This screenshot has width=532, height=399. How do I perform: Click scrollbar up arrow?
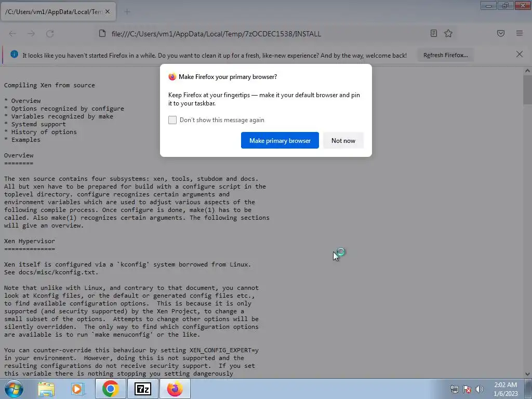[527, 71]
